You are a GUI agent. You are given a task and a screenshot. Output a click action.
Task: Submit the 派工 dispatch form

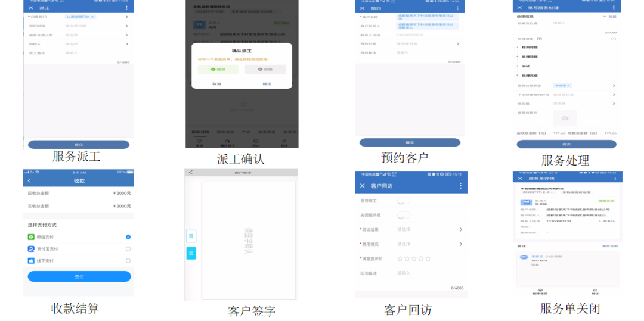click(79, 144)
